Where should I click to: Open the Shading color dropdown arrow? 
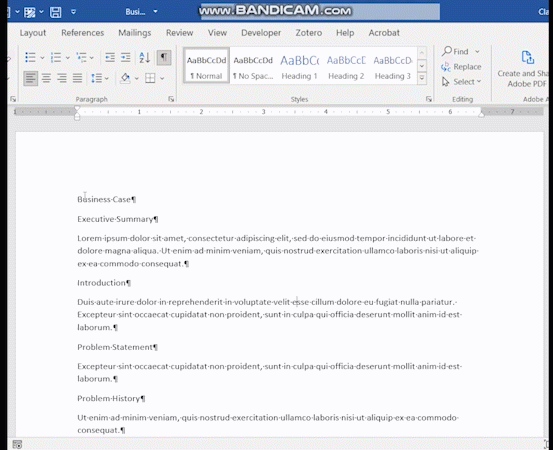pos(137,78)
